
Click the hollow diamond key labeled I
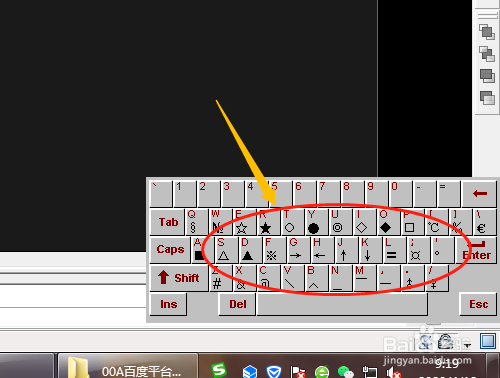364,222
